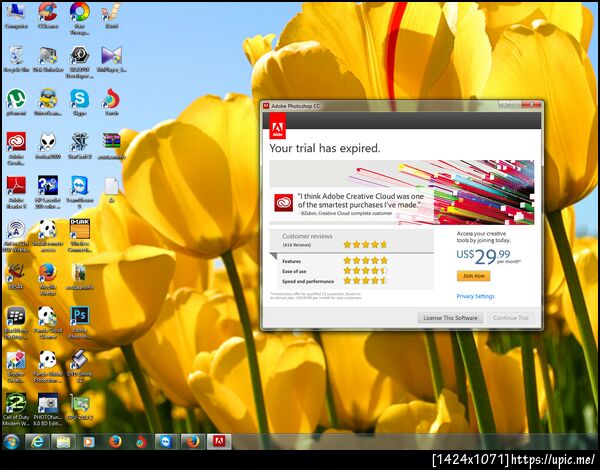Click the greyed Continue Trial button
The height and width of the screenshot is (470, 600).
pyautogui.click(x=510, y=318)
